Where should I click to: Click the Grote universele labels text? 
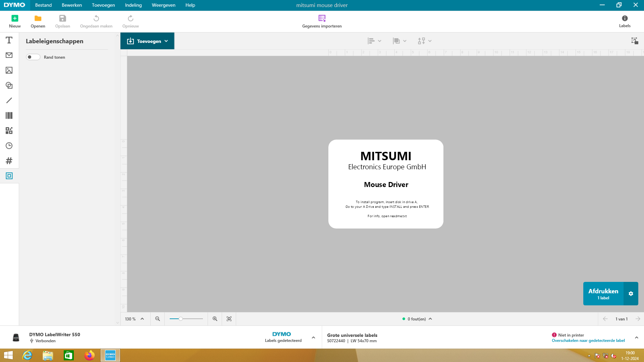tap(352, 335)
